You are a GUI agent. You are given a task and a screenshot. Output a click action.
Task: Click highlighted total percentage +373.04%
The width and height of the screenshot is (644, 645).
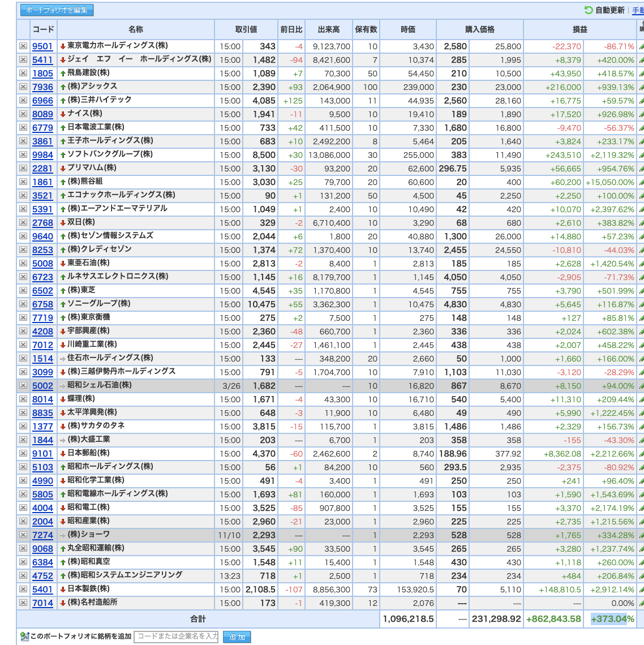click(x=612, y=619)
